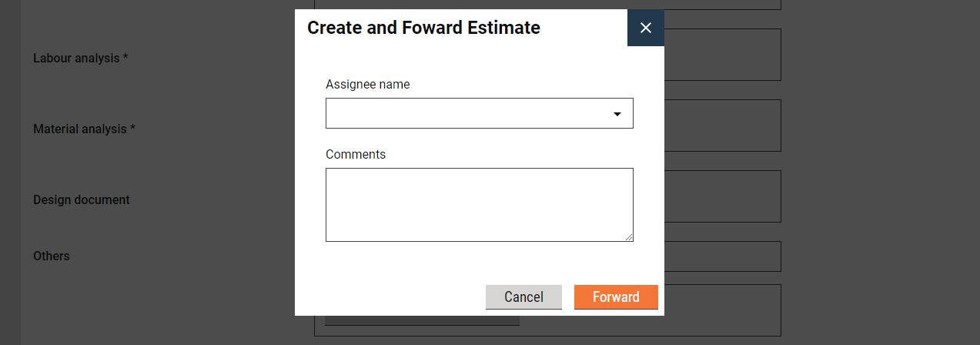Click the Others label

point(51,256)
